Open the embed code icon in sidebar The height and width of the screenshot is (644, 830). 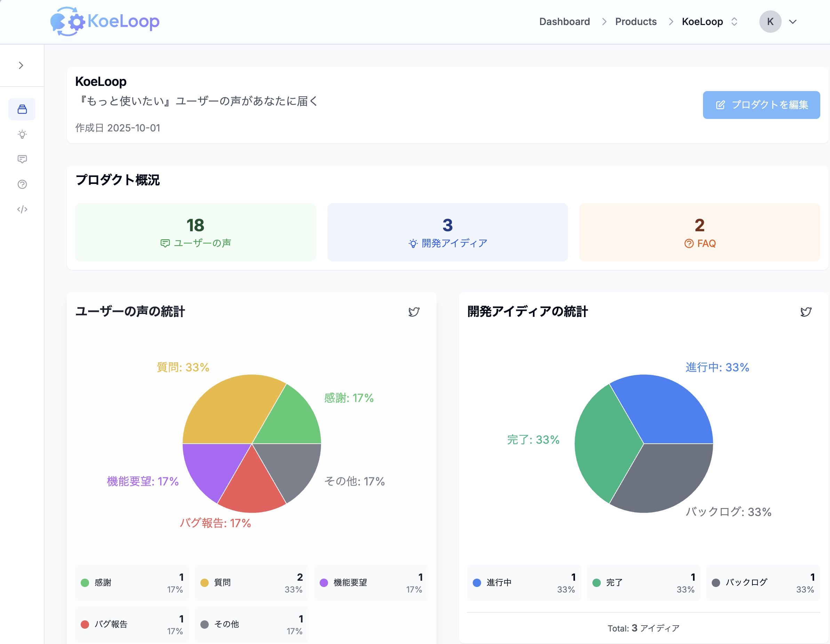22,209
